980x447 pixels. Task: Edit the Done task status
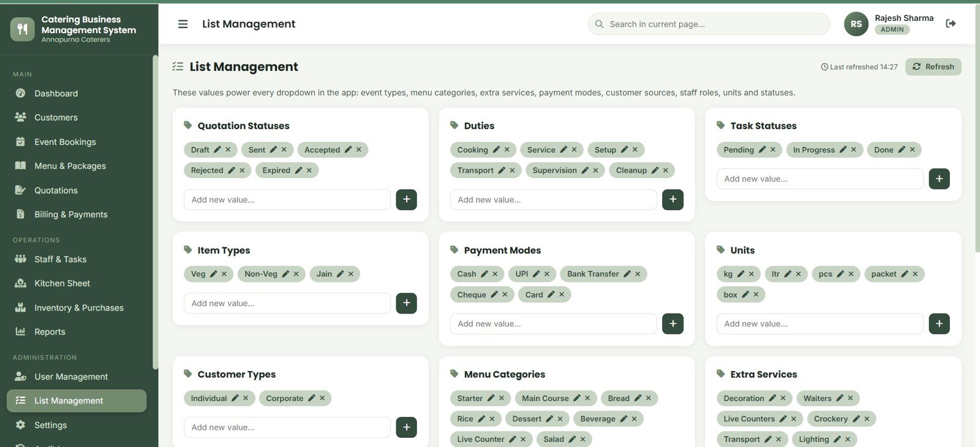(902, 149)
